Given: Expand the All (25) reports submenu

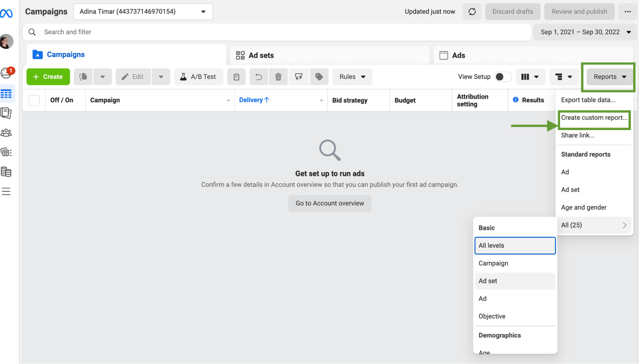Looking at the screenshot, I should point(594,225).
